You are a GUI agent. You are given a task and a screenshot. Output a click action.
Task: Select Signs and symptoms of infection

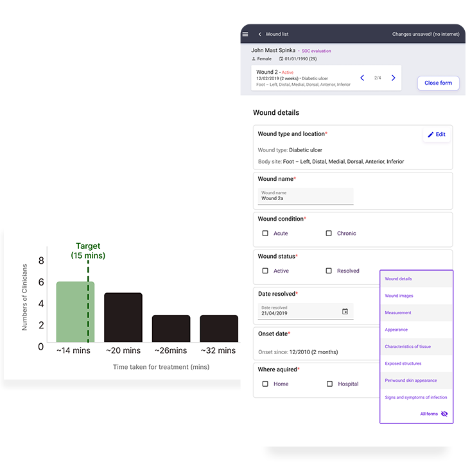pyautogui.click(x=416, y=397)
